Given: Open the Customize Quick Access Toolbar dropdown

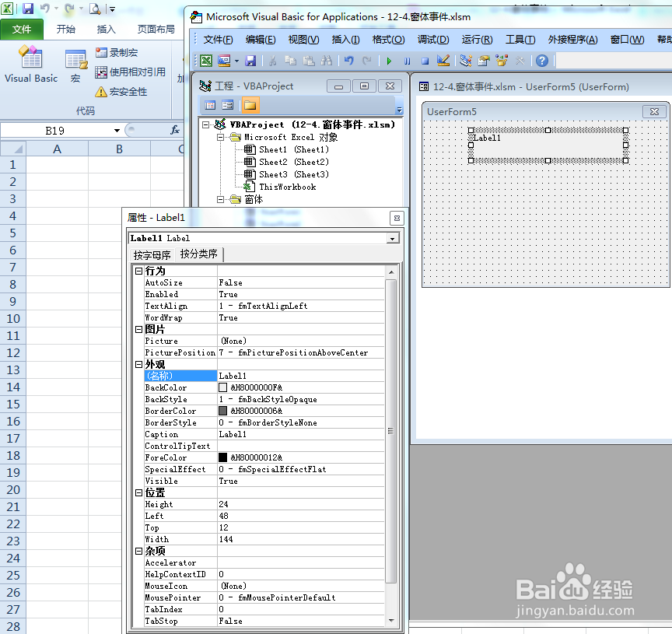Looking at the screenshot, I should 111,9.
